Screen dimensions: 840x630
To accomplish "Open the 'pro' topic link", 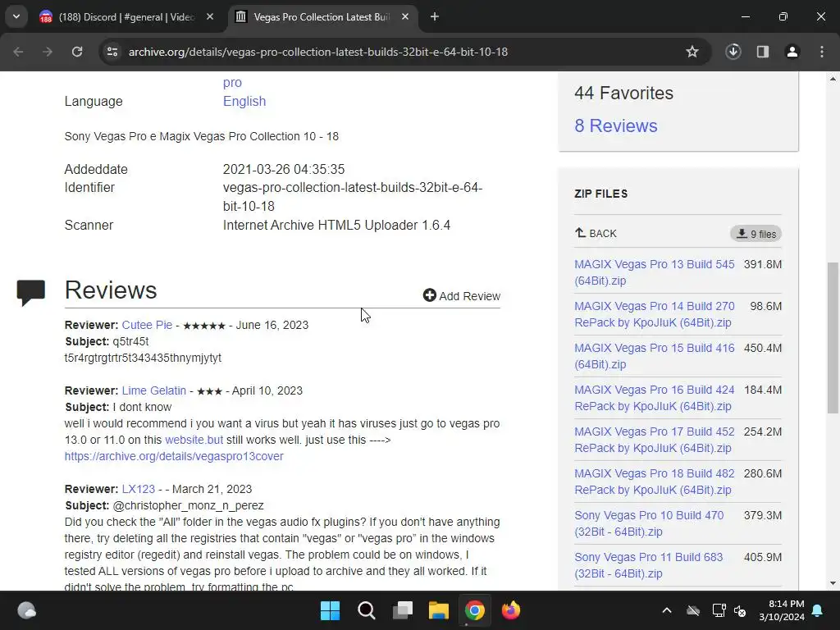I will point(232,83).
